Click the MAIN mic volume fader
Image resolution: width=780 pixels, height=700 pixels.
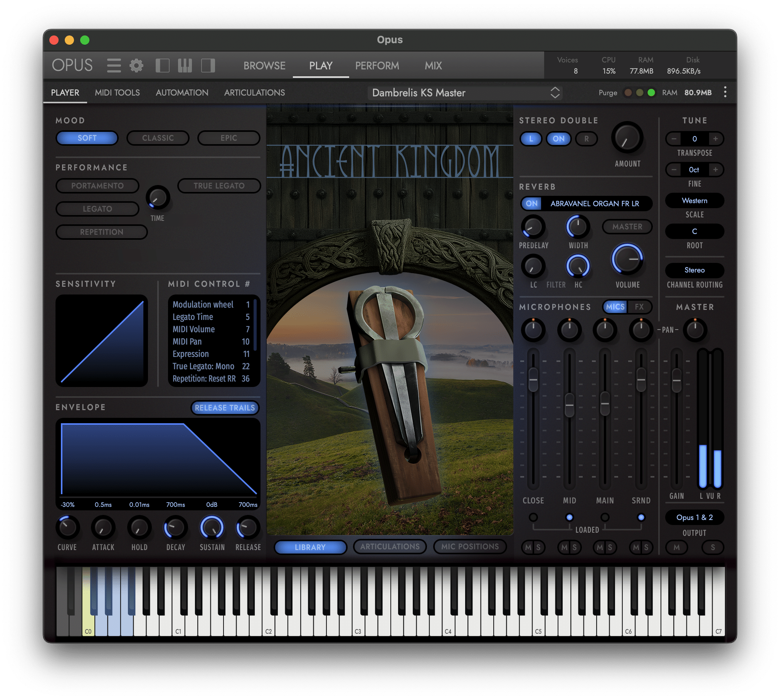(x=605, y=404)
